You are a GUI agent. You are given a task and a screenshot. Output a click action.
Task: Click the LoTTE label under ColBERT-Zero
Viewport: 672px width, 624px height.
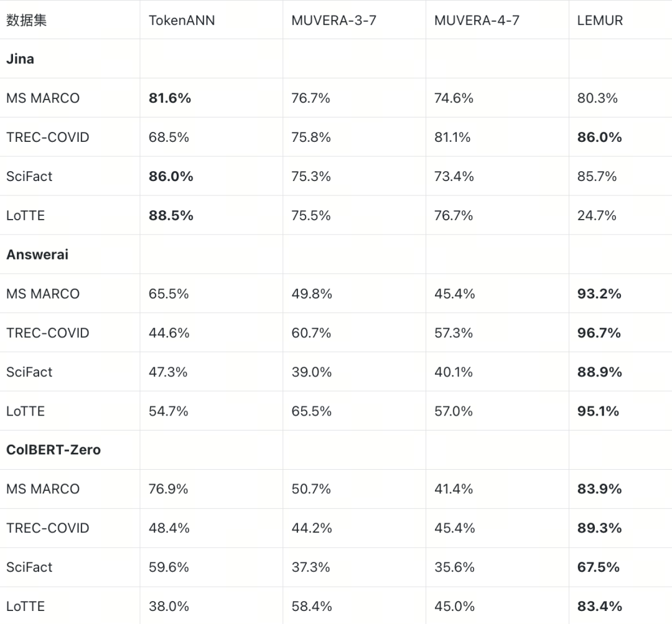coord(26,607)
